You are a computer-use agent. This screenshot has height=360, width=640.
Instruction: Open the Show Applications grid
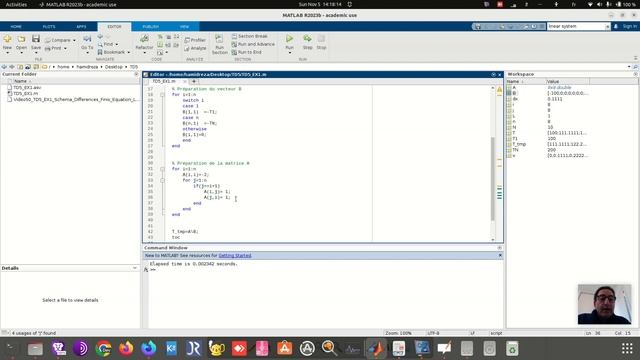(627, 348)
